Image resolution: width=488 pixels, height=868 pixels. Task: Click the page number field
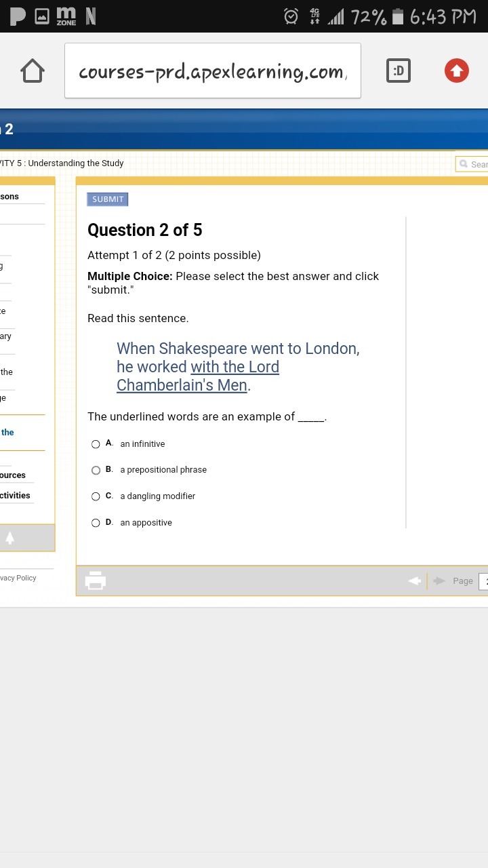[483, 580]
